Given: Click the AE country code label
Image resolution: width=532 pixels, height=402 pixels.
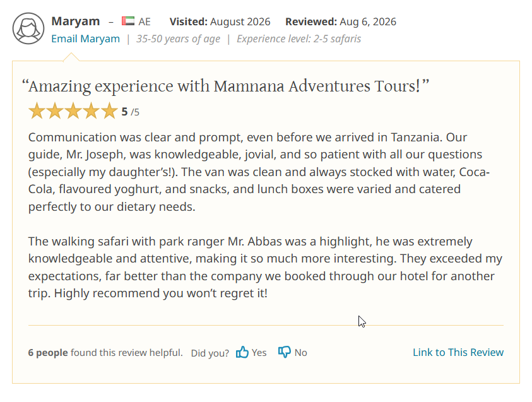Looking at the screenshot, I should pos(145,21).
